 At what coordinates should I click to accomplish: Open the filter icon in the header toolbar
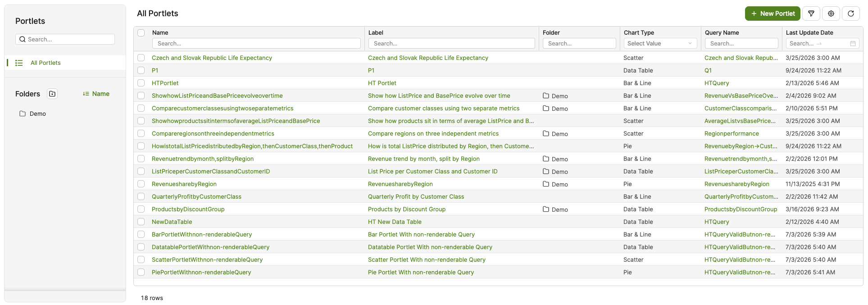811,14
